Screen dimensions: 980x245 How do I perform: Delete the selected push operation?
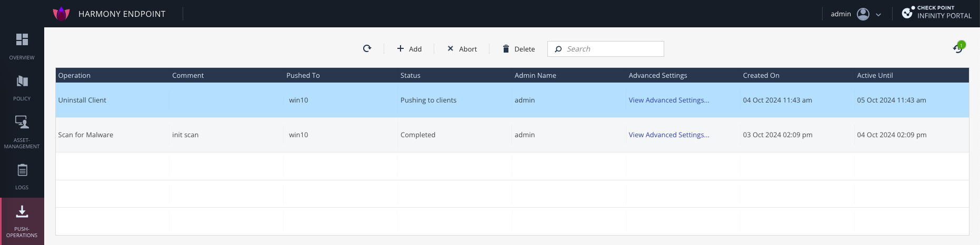[518, 49]
